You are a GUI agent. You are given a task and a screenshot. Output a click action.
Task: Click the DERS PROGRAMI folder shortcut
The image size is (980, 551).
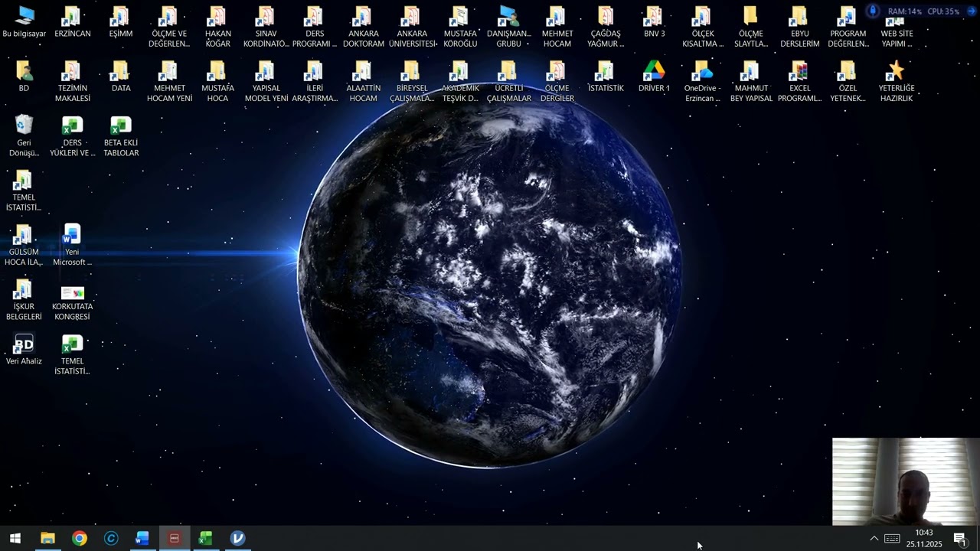click(x=315, y=28)
